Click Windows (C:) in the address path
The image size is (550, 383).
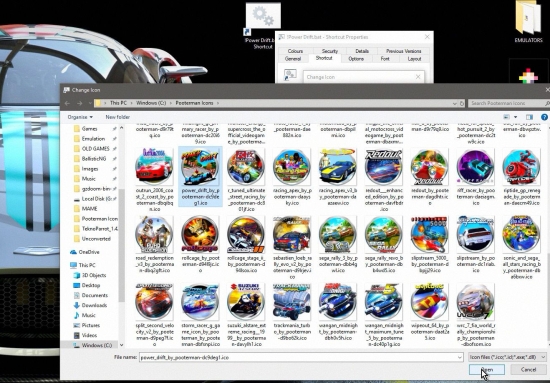(151, 103)
